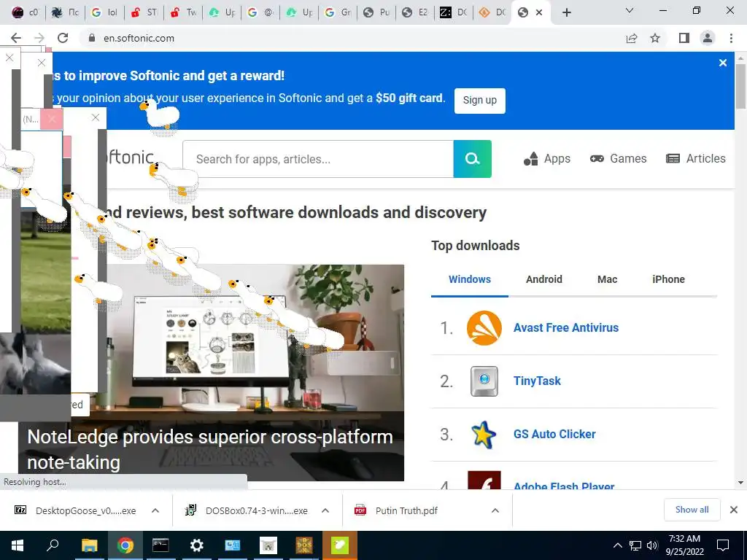This screenshot has height=560, width=747.
Task: Open the Apps section
Action: (547, 158)
